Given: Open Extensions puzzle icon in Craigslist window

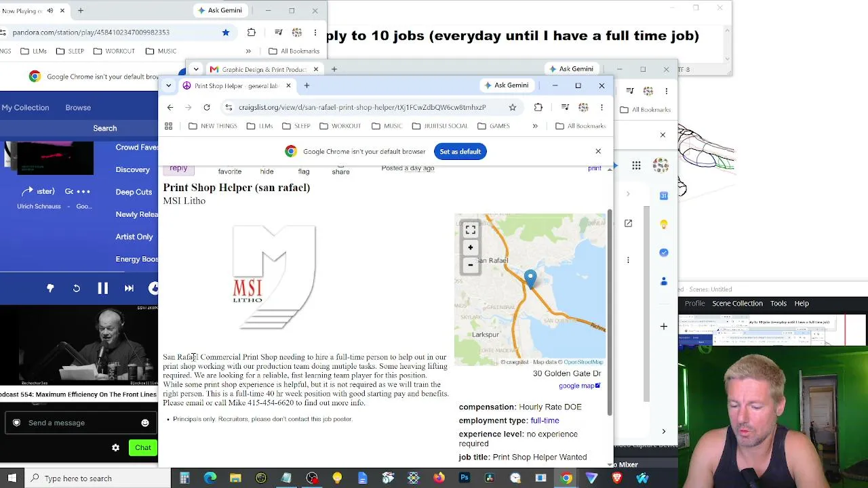Looking at the screenshot, I should point(538,107).
